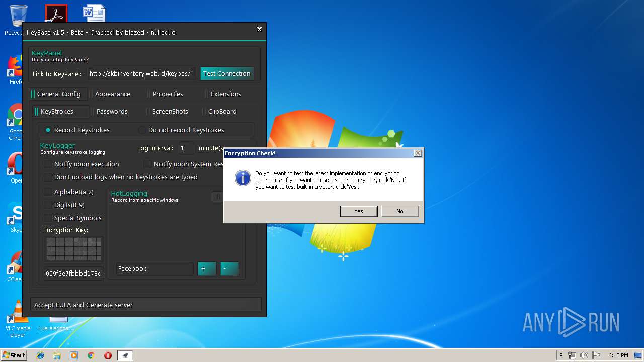Click the 6:13 PM taskbar clock
This screenshot has width=644, height=362.
pos(618,355)
